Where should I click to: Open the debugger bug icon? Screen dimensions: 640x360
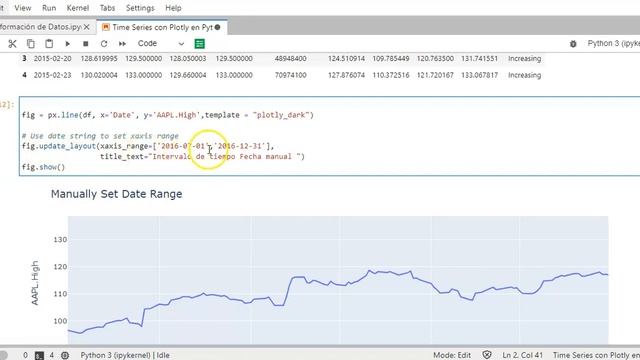pos(573,44)
